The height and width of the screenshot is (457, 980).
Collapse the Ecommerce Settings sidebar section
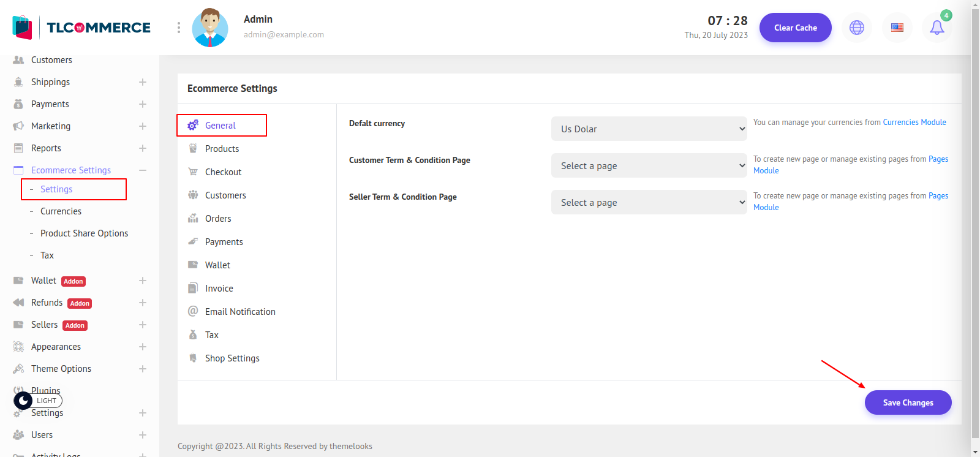[x=142, y=170]
